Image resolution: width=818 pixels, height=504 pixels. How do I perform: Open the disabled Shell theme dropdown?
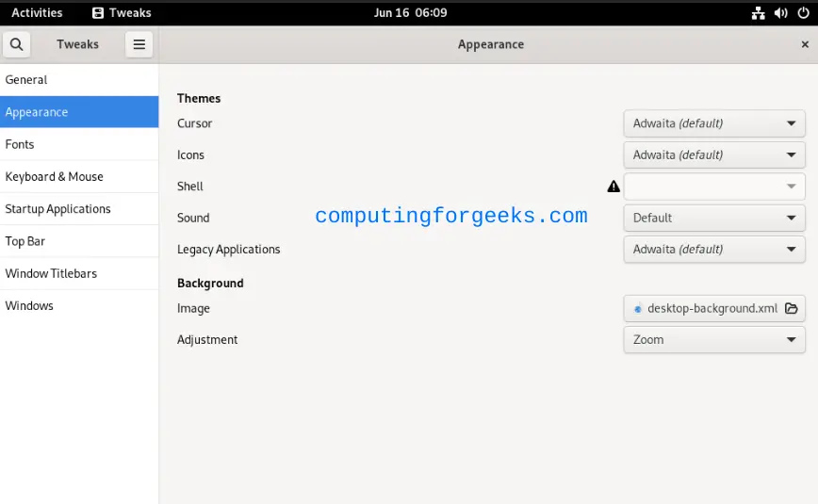(x=714, y=187)
